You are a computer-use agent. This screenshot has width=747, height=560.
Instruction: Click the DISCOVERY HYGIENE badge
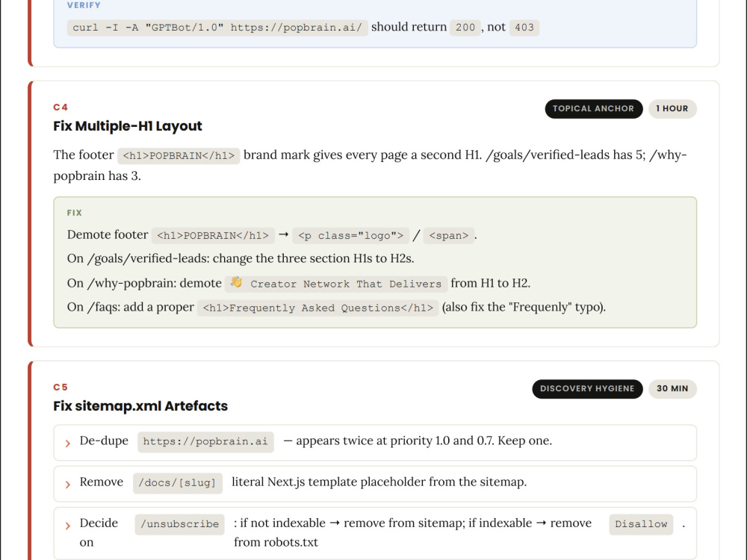tap(587, 388)
